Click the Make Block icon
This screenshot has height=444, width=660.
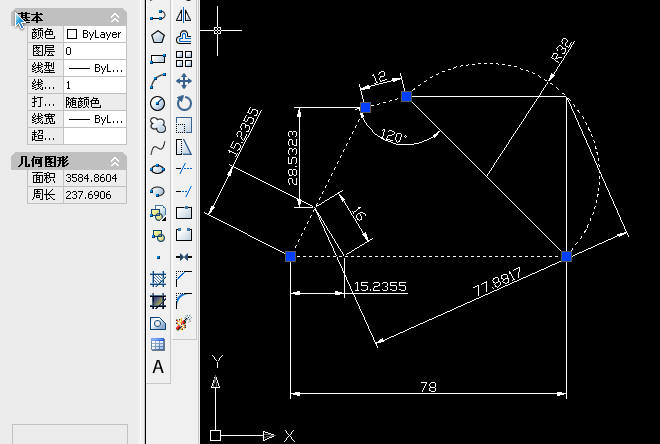158,236
